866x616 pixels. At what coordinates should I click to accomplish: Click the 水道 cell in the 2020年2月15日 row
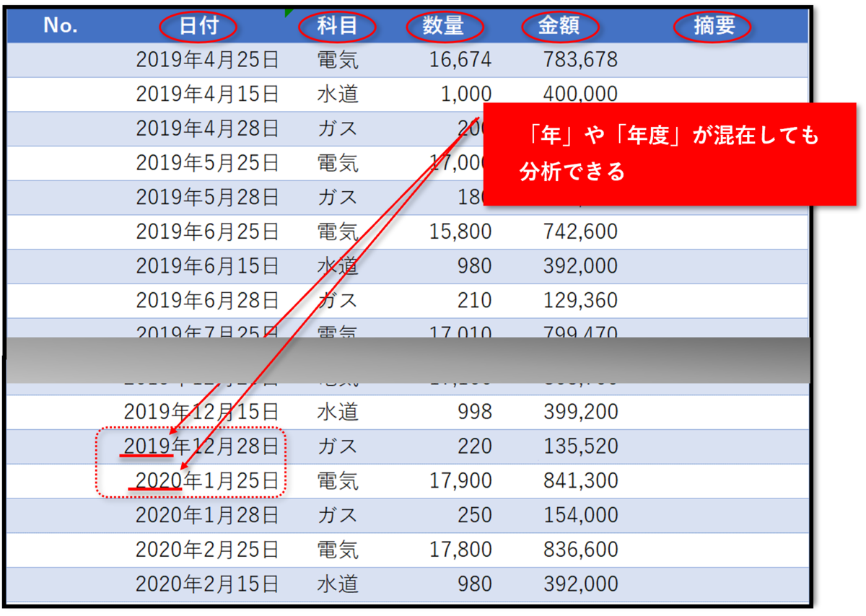coord(338,584)
